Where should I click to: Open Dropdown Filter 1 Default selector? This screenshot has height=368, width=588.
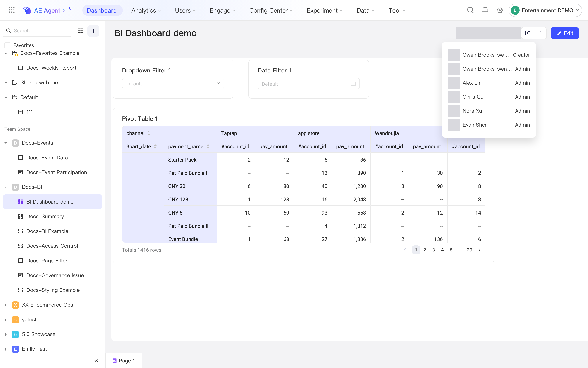[173, 84]
